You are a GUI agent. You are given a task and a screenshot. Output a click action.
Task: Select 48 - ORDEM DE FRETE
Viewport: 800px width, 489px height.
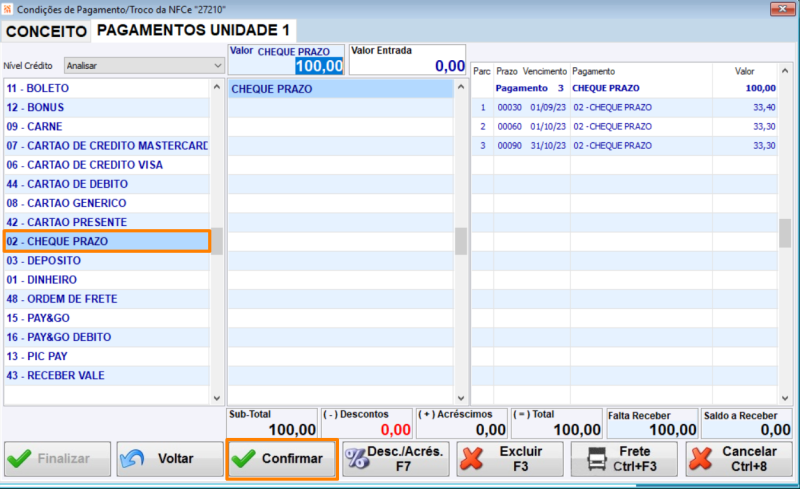107,299
